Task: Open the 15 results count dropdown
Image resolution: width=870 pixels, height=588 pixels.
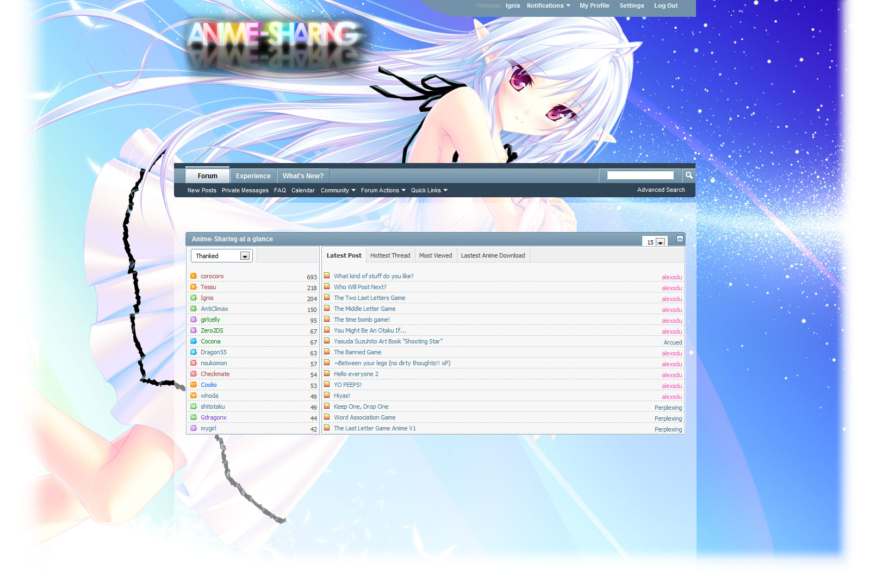Action: point(655,242)
